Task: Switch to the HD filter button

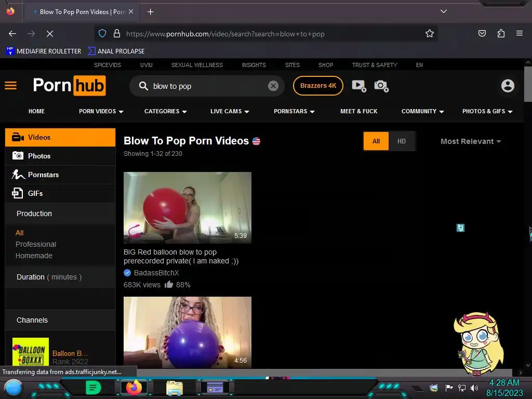Action: [402, 141]
